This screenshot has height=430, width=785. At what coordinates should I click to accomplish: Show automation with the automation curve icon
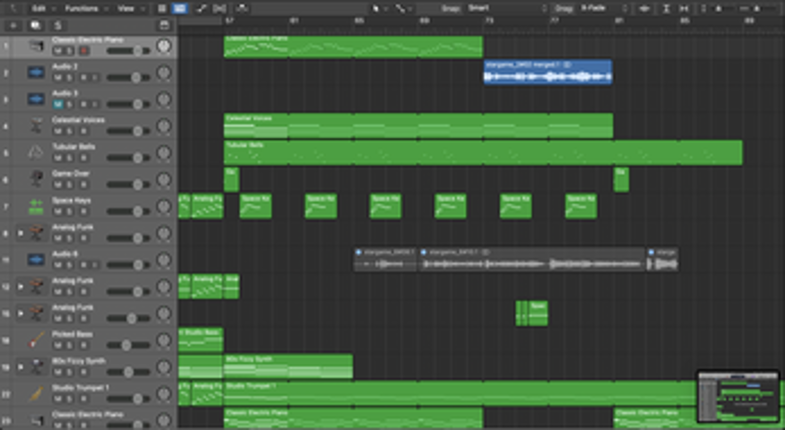pyautogui.click(x=201, y=9)
